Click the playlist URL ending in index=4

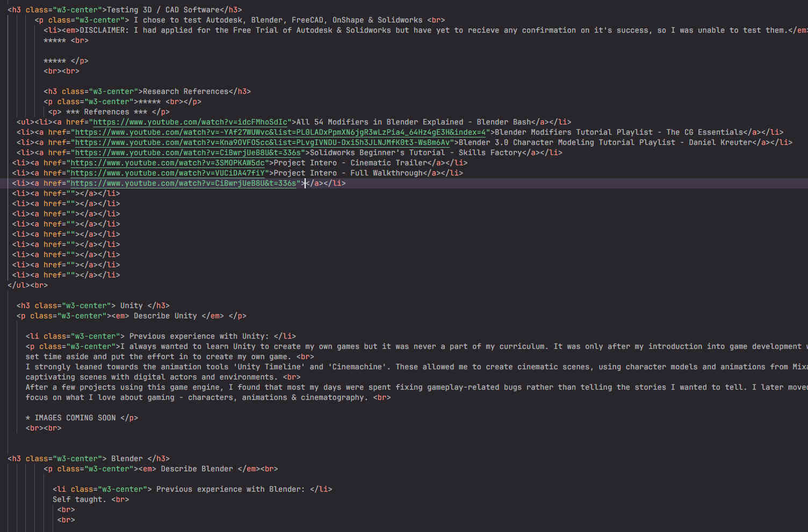coord(280,132)
